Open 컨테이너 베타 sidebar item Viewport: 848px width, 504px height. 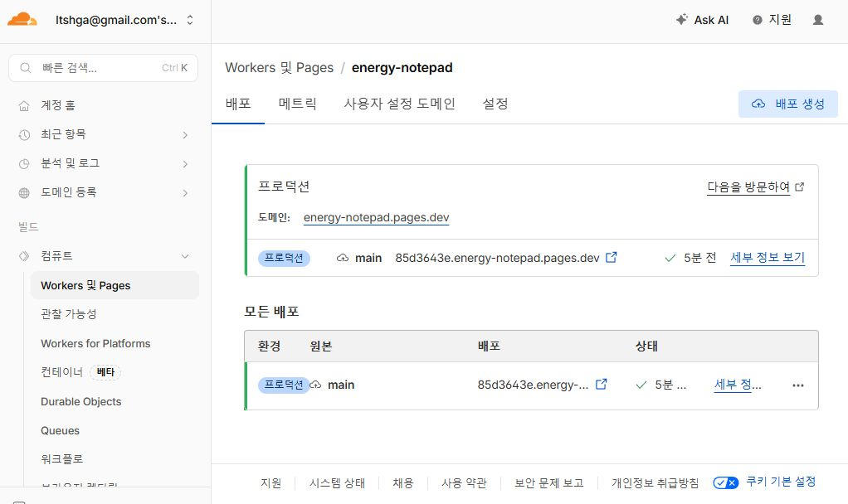click(80, 372)
